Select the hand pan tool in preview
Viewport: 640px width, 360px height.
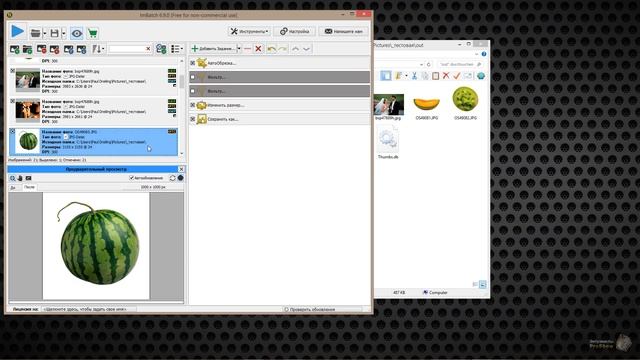[x=20, y=178]
